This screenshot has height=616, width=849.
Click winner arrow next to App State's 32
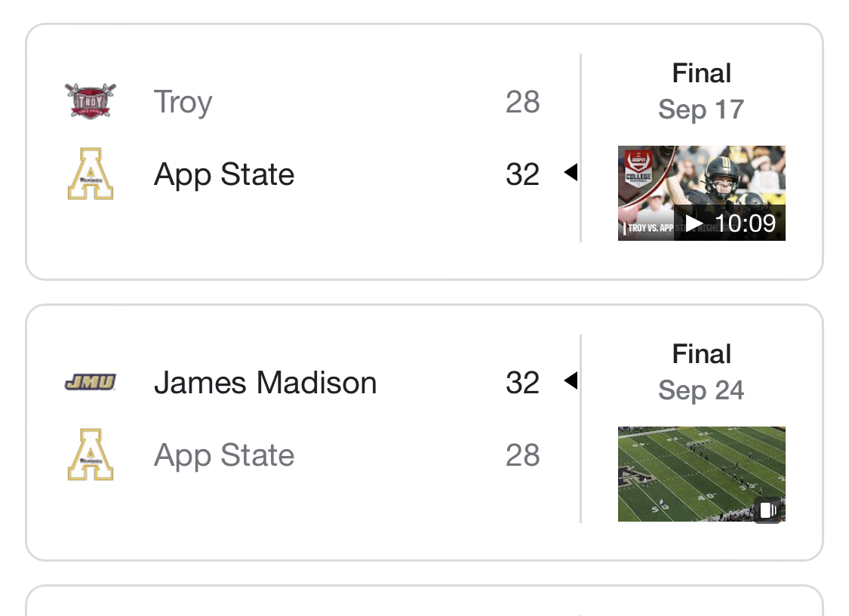tap(571, 173)
